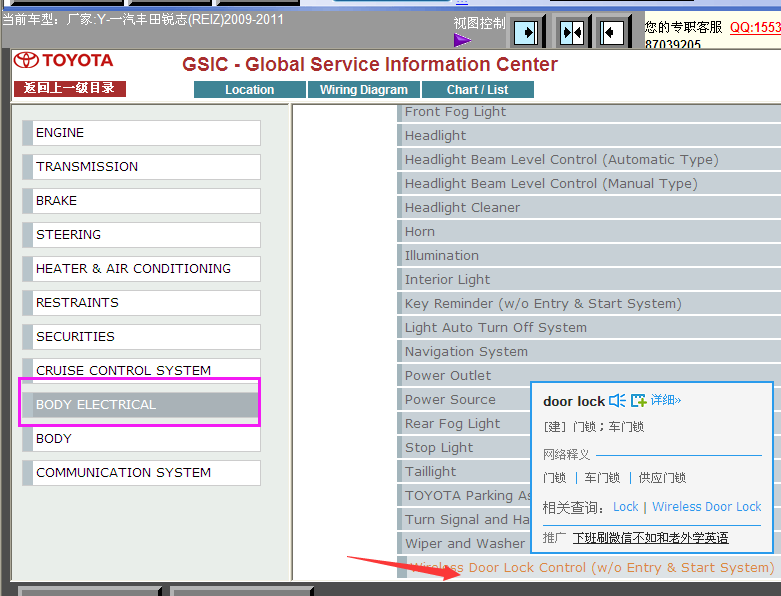Click the TOYOTA logo
The width and height of the screenshot is (781, 596).
point(63,61)
